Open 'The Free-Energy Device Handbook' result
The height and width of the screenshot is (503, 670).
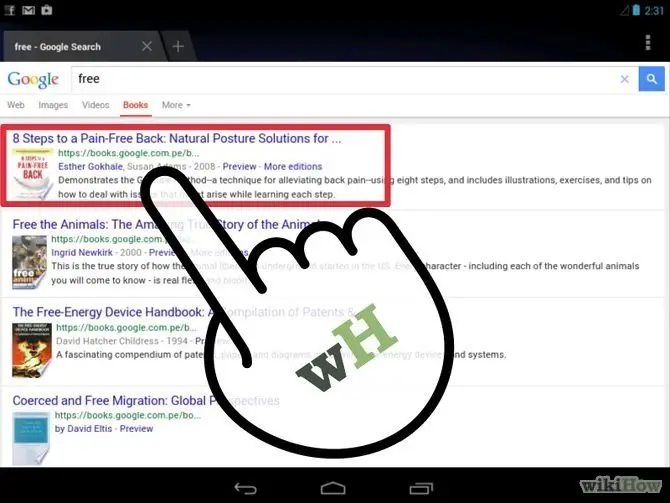tap(184, 312)
